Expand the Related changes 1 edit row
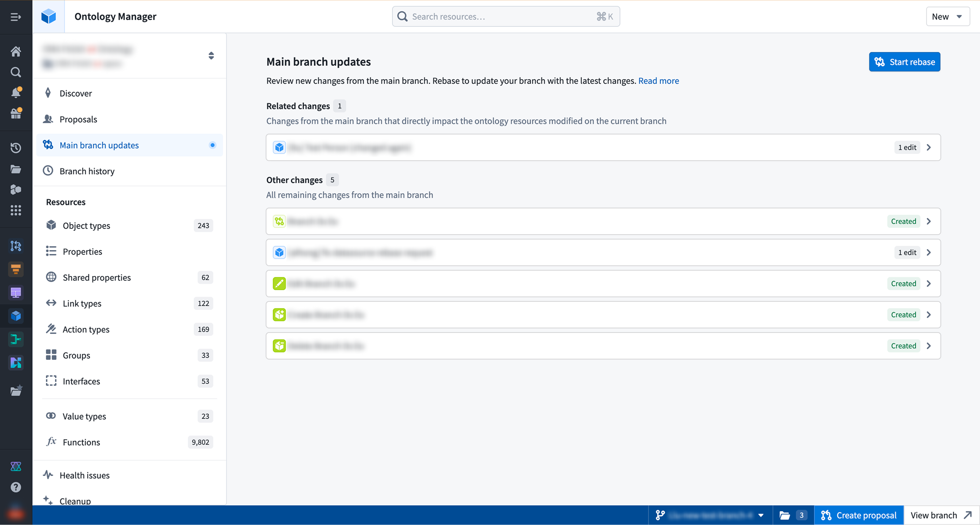The image size is (980, 525). (x=603, y=147)
